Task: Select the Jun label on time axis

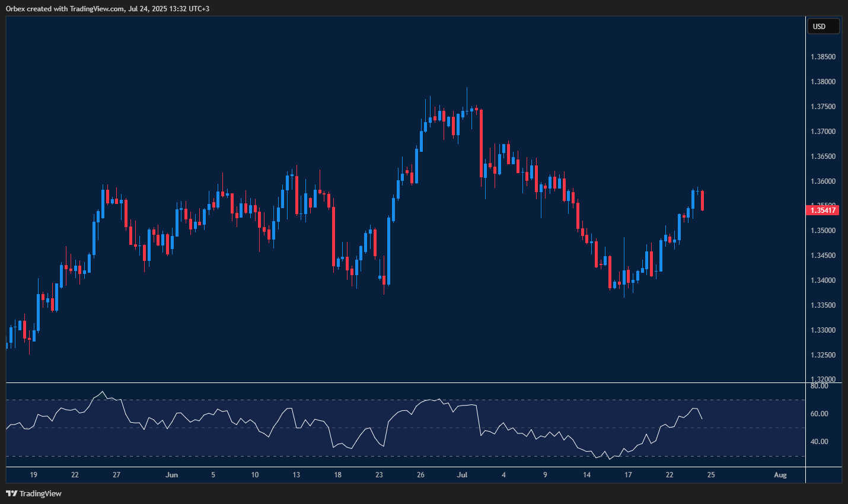Action: (171, 475)
